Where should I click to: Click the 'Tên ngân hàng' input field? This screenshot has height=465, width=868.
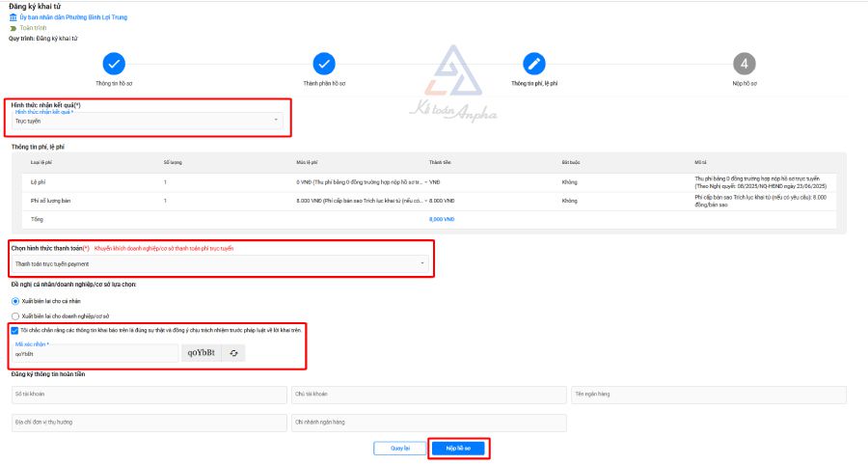tap(708, 395)
